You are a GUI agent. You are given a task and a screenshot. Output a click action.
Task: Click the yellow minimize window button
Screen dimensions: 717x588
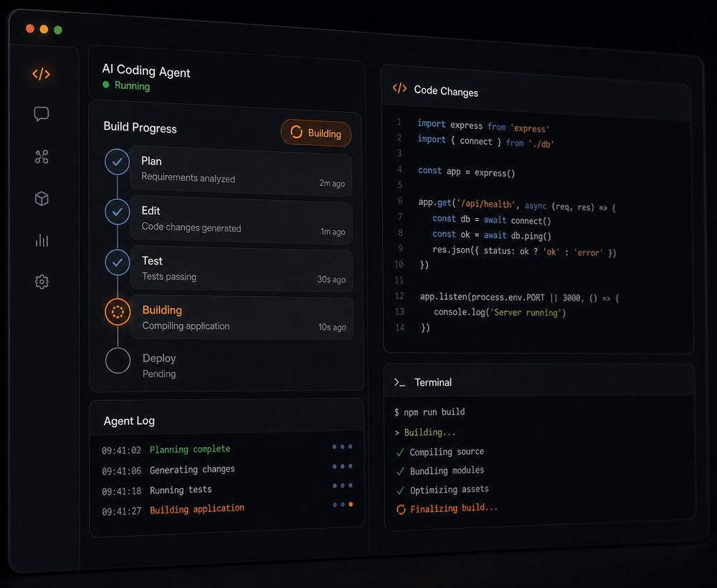coord(44,29)
